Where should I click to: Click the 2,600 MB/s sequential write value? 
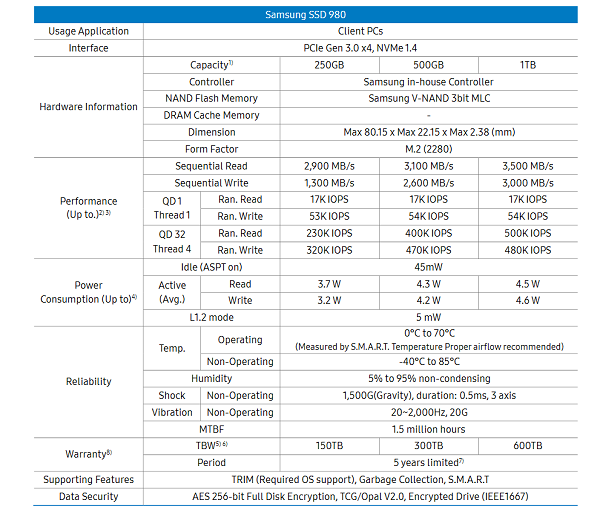pyautogui.click(x=429, y=183)
